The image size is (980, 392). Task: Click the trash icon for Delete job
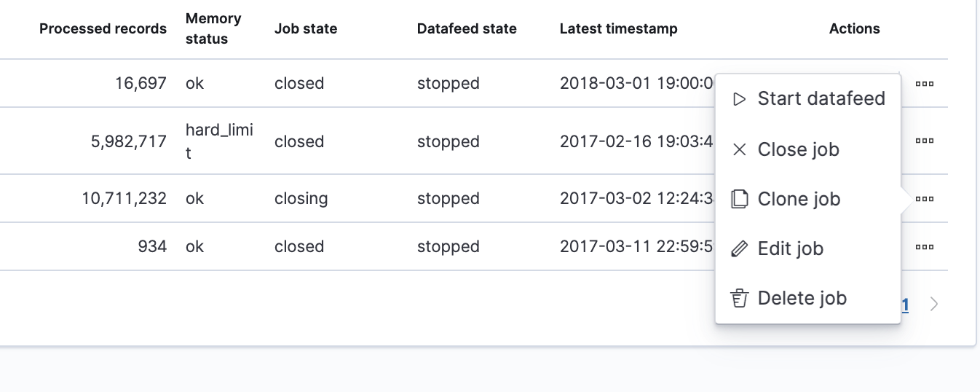[740, 298]
